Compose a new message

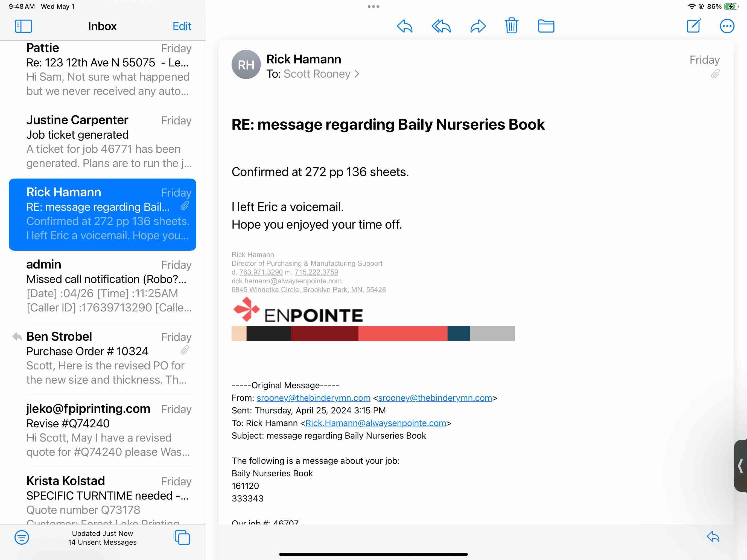(694, 26)
